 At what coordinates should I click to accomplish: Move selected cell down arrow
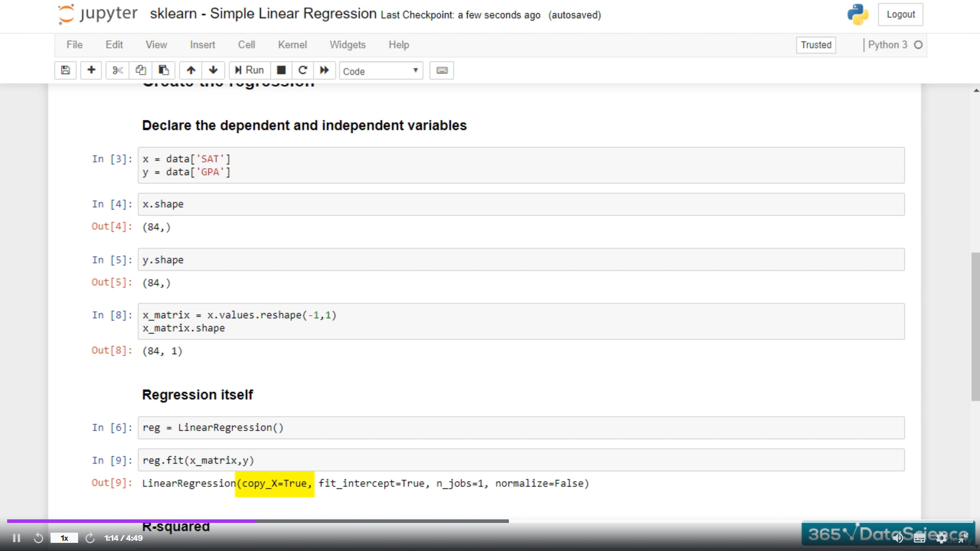pos(213,70)
